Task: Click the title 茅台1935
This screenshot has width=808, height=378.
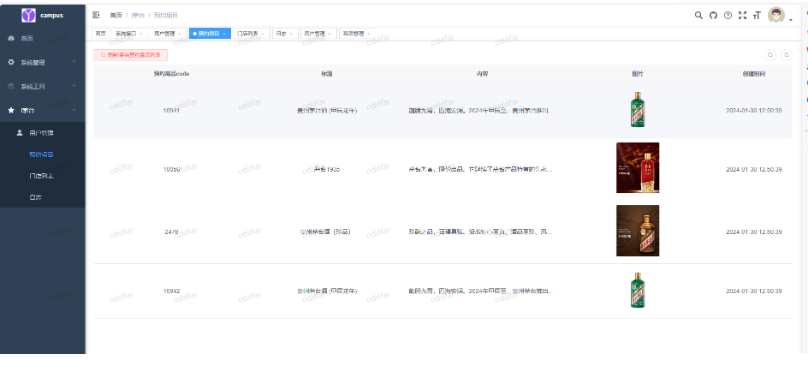Action: point(327,169)
